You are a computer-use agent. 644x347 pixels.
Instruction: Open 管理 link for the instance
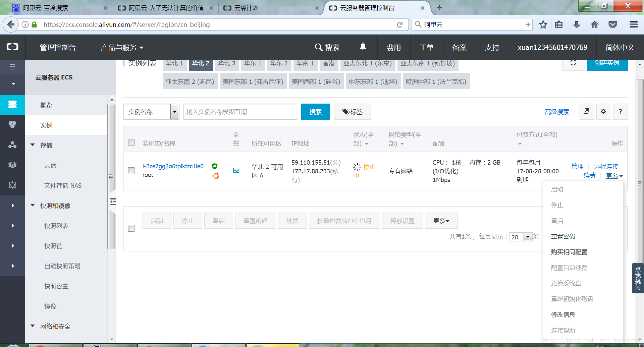point(577,166)
